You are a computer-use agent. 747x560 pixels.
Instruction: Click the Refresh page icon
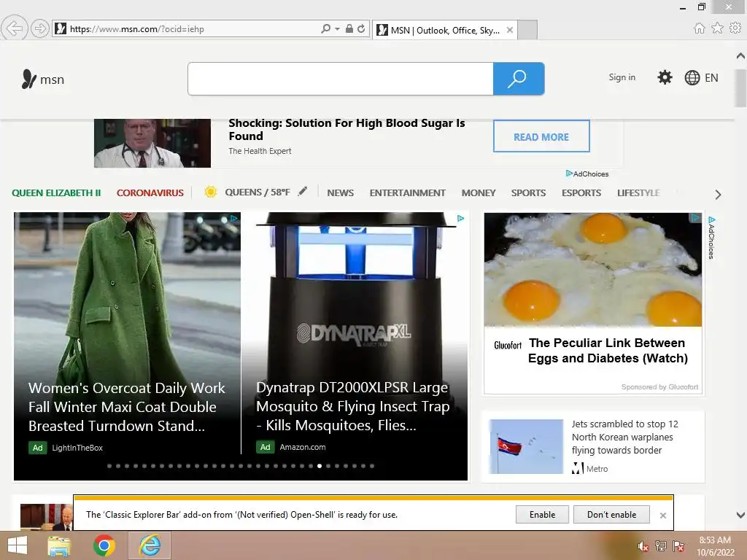pos(361,28)
